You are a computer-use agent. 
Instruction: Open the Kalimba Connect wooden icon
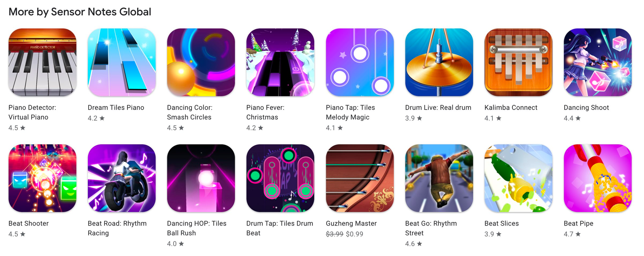click(519, 62)
